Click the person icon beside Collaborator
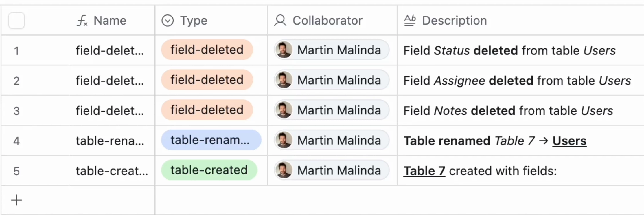This screenshot has width=644, height=215. click(x=280, y=21)
